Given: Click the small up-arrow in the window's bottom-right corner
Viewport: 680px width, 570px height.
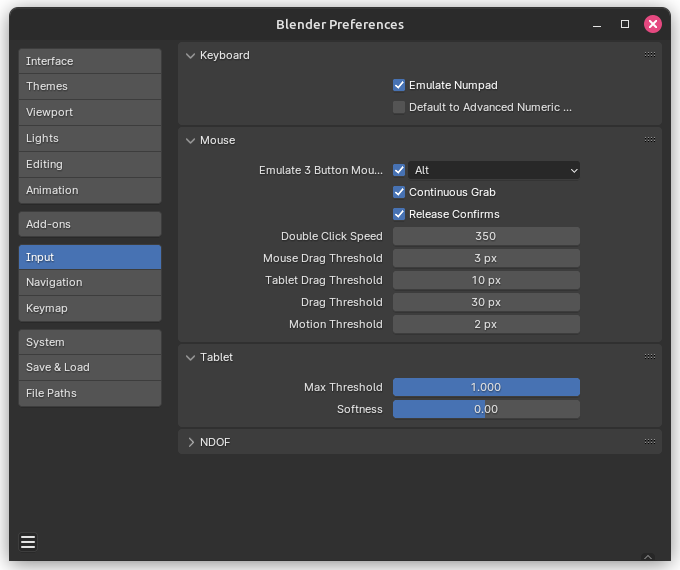Looking at the screenshot, I should tap(648, 557).
